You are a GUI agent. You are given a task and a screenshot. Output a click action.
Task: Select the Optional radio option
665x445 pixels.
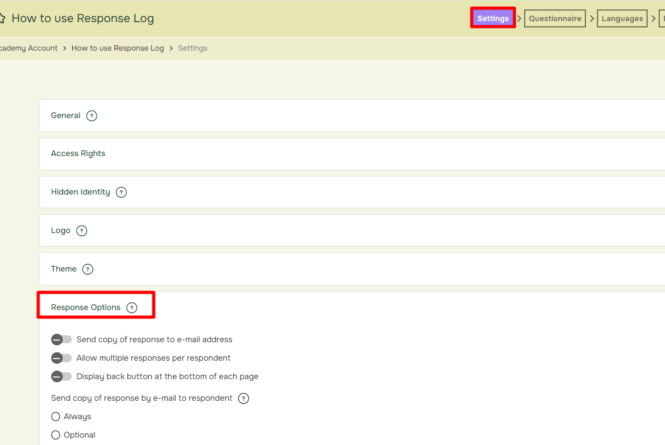pos(56,435)
